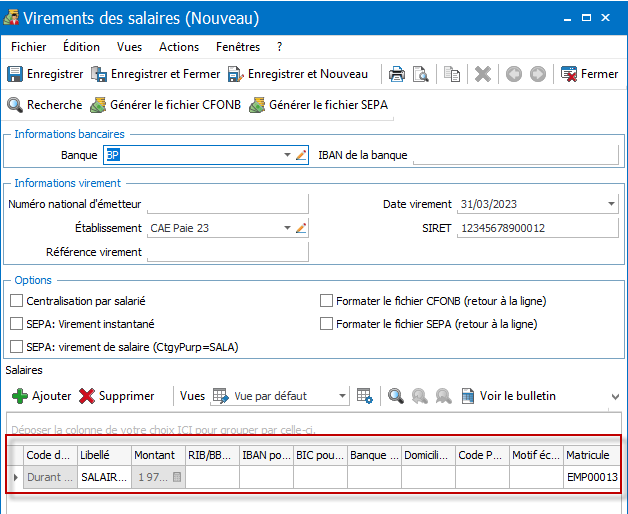This screenshot has height=514, width=628.
Task: Go to previous record arrow
Action: (x=514, y=75)
